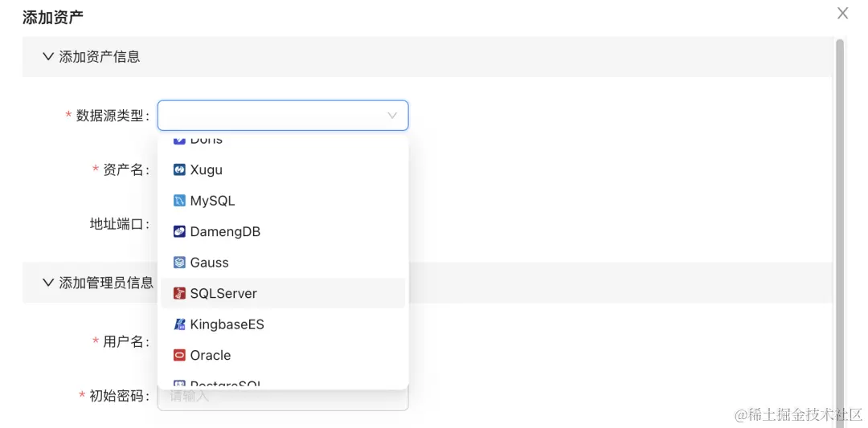The image size is (868, 428).
Task: Click the DamengDB logo icon
Action: [180, 232]
